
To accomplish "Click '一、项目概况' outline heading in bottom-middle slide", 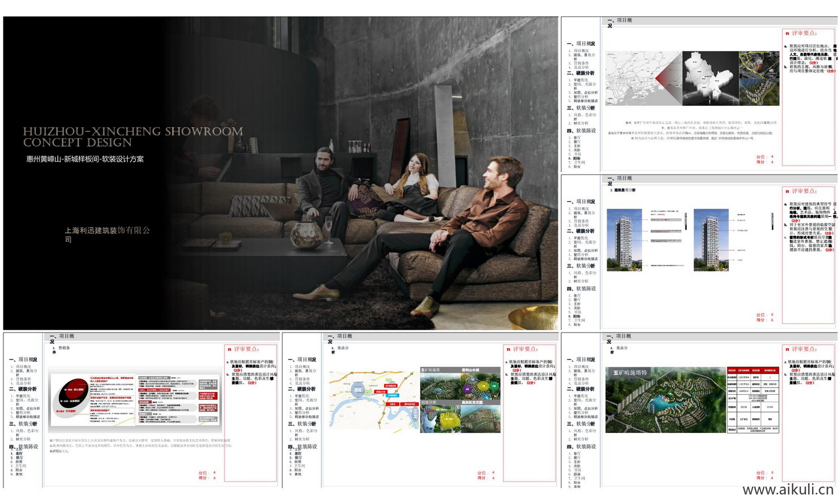I will (x=302, y=360).
